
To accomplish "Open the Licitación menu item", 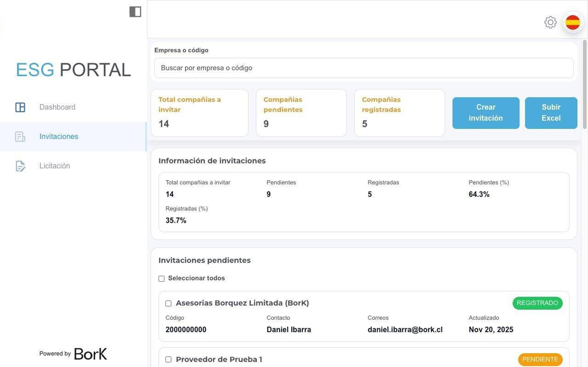I will 55,166.
